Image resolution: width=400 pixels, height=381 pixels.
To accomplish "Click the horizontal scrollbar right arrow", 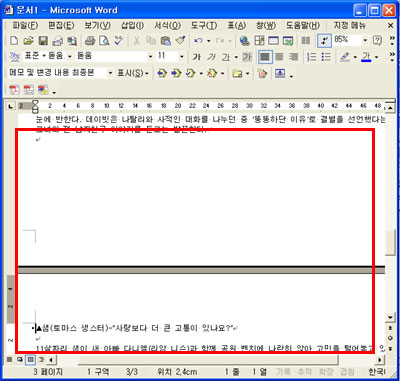I will click(x=380, y=360).
